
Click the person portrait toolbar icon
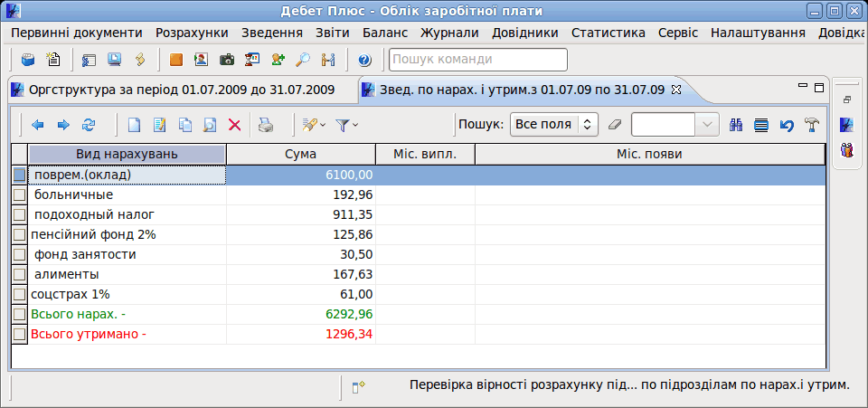coord(201,60)
